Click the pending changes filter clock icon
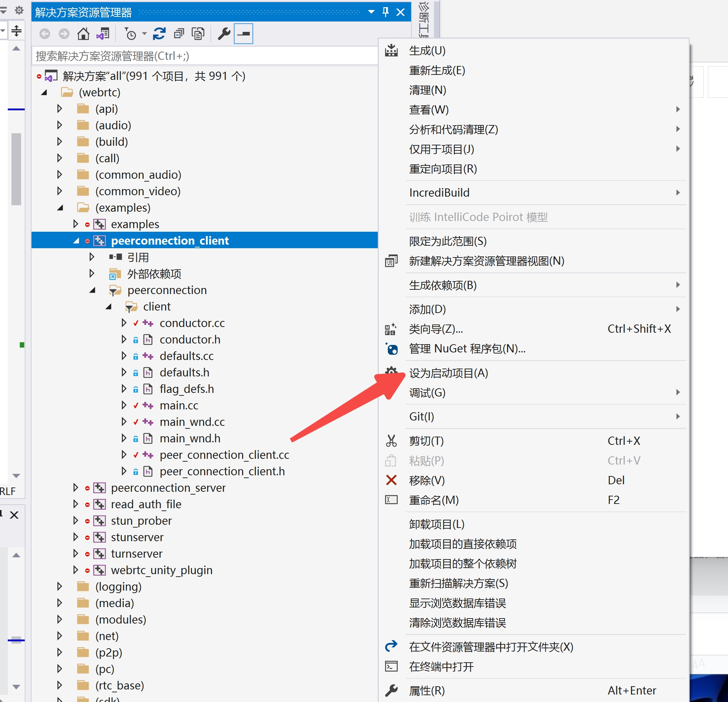 [x=130, y=34]
